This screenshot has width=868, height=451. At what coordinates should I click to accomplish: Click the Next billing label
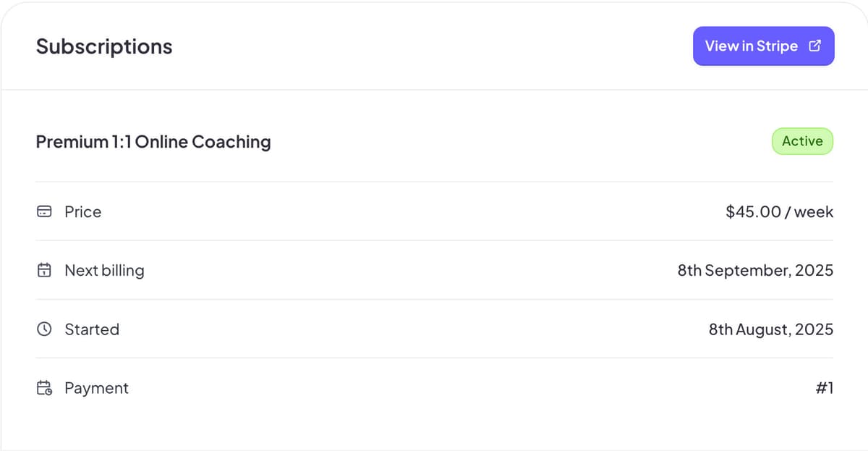104,271
